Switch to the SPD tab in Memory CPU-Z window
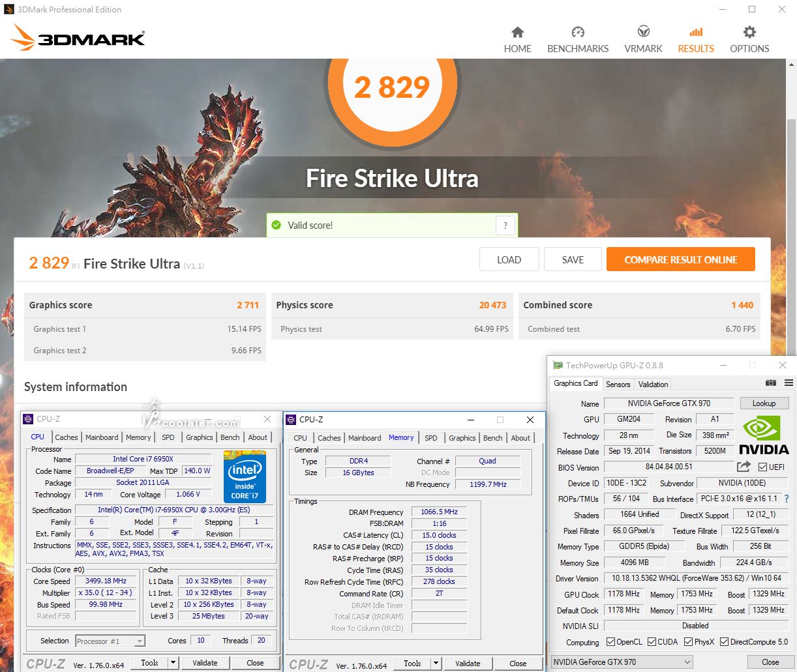The width and height of the screenshot is (797, 672). tap(430, 438)
